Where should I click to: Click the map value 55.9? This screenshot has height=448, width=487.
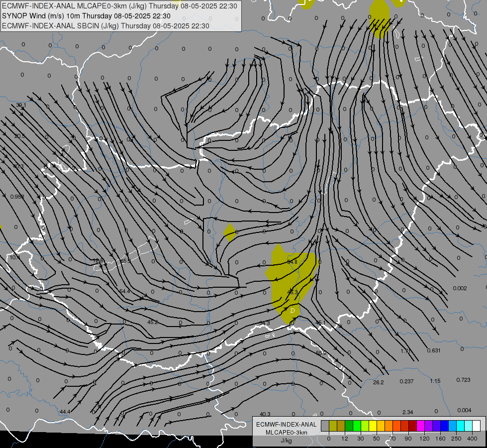[x=321, y=353]
